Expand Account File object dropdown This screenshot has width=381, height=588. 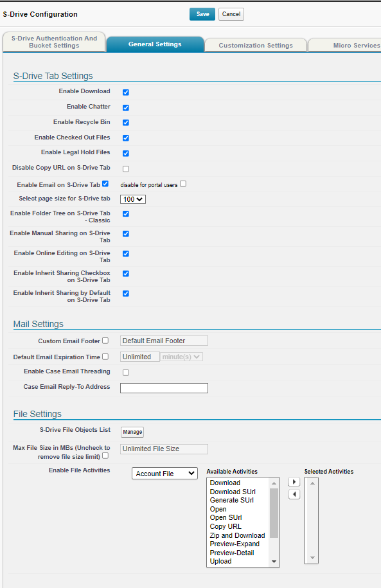tap(164, 473)
